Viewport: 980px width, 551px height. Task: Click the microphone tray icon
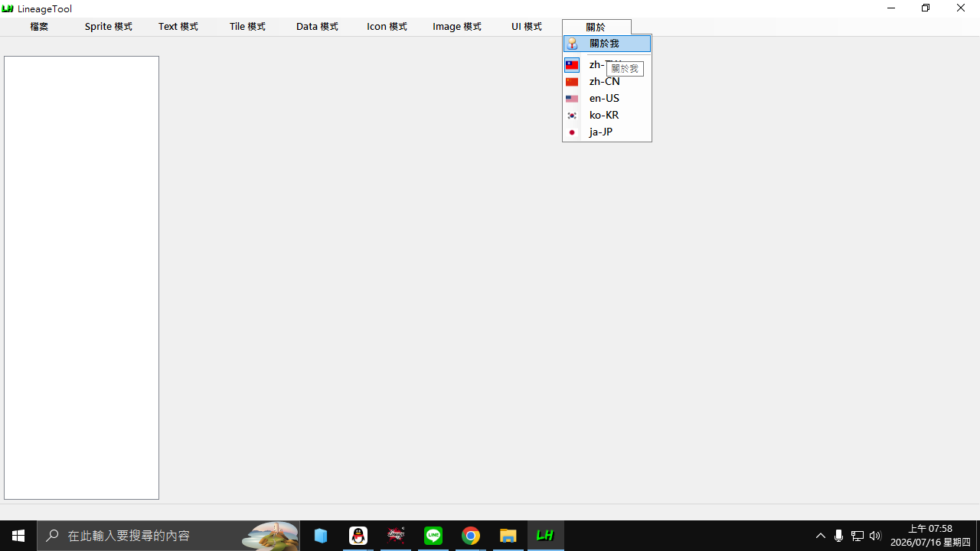click(839, 536)
